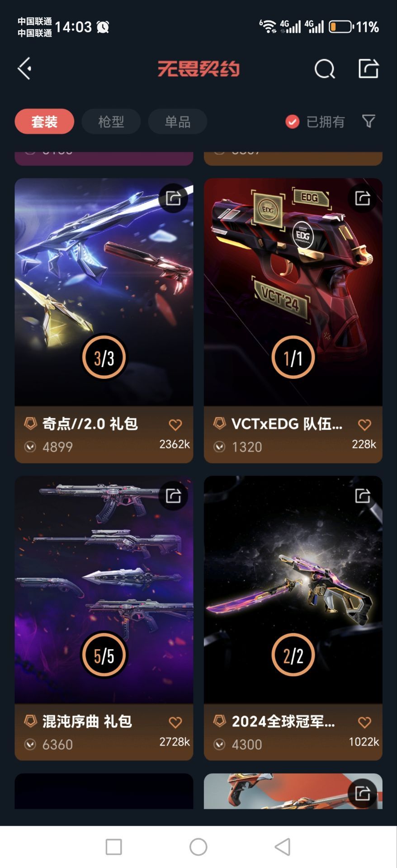Screen dimensions: 397x868
Task: Share the 2024全球冠军 bundle card
Action: click(x=363, y=495)
